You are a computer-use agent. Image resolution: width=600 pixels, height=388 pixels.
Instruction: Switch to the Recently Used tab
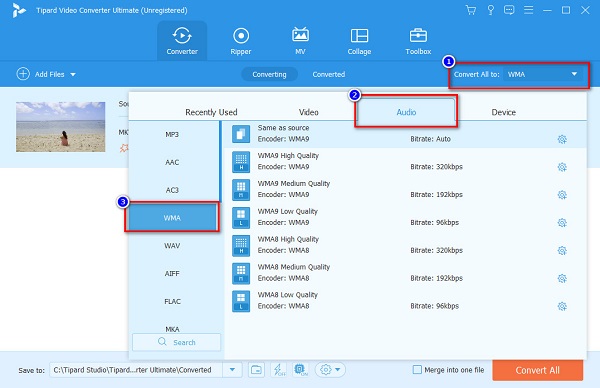(x=211, y=112)
